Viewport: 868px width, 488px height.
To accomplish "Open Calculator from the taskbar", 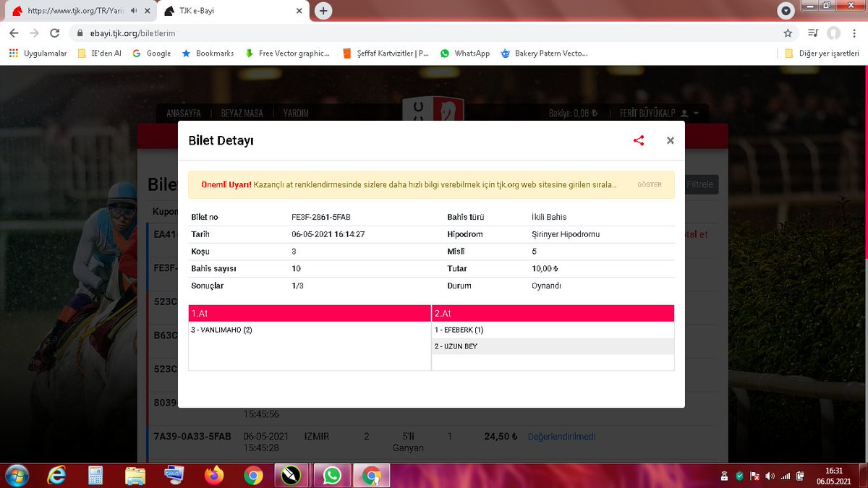I will [95, 476].
